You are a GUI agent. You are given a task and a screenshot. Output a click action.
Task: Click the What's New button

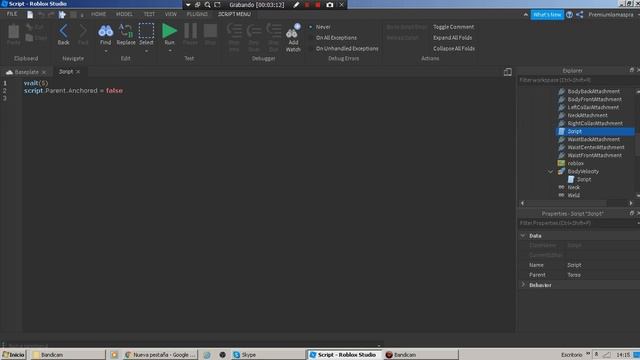tap(547, 15)
